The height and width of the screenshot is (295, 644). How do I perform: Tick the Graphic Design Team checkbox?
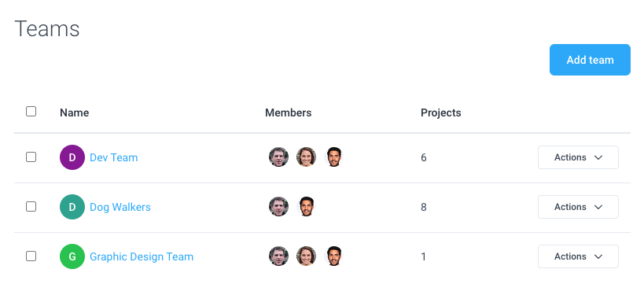pos(31,256)
